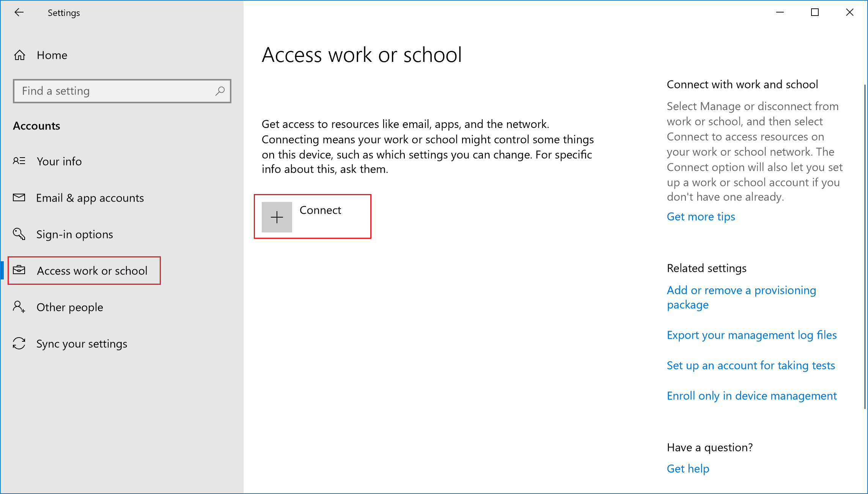Click the Connect button
The width and height of the screenshot is (868, 494).
click(312, 216)
